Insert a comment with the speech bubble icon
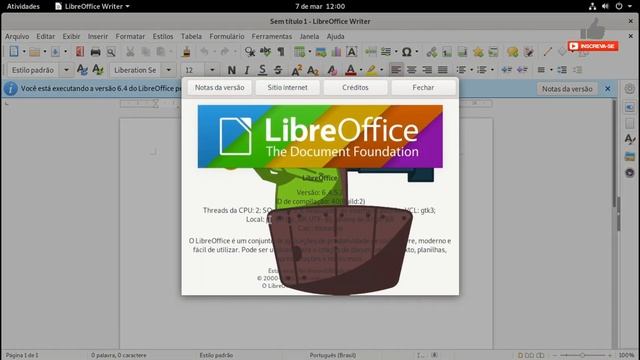640x360 pixels. pos(513,52)
